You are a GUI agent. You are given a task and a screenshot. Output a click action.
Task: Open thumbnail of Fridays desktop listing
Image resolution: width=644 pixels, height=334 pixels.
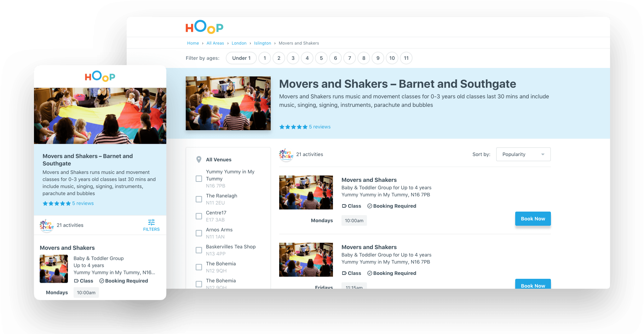click(x=306, y=260)
